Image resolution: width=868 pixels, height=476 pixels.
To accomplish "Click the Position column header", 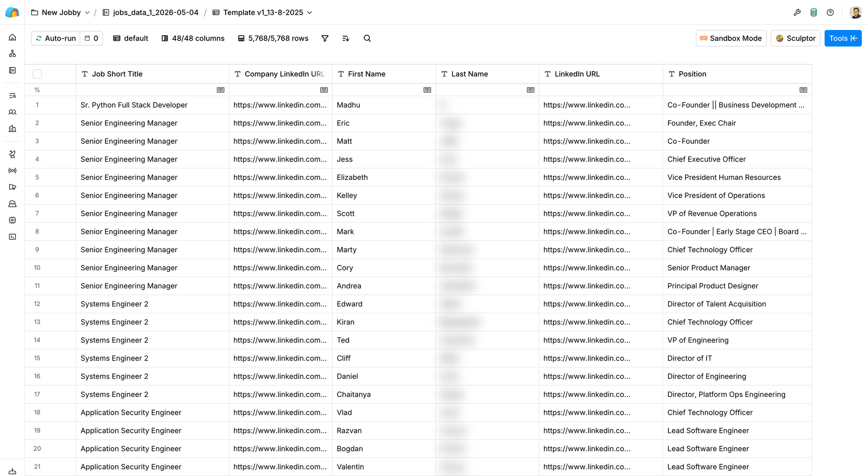I will click(x=737, y=74).
